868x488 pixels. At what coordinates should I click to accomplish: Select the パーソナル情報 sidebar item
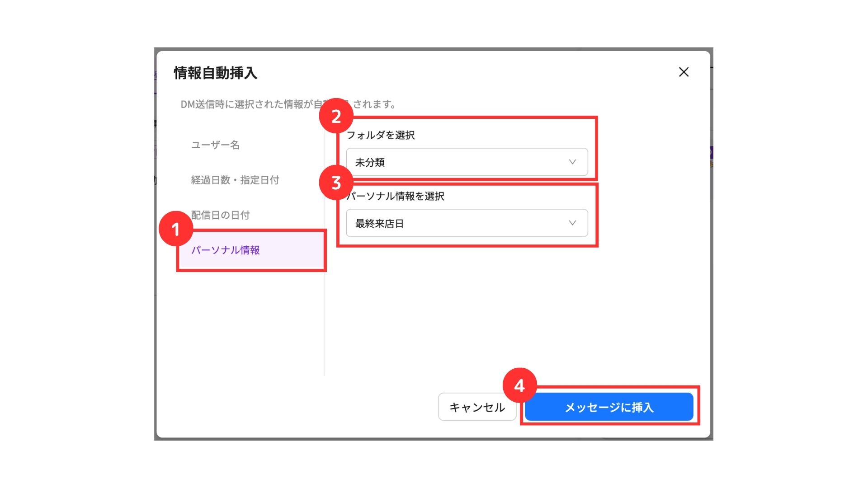click(225, 250)
